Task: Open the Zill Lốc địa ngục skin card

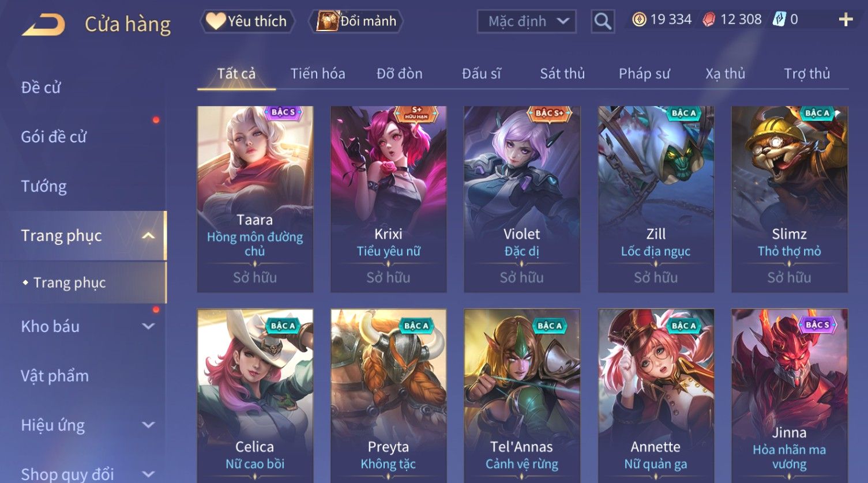Action: tap(656, 199)
